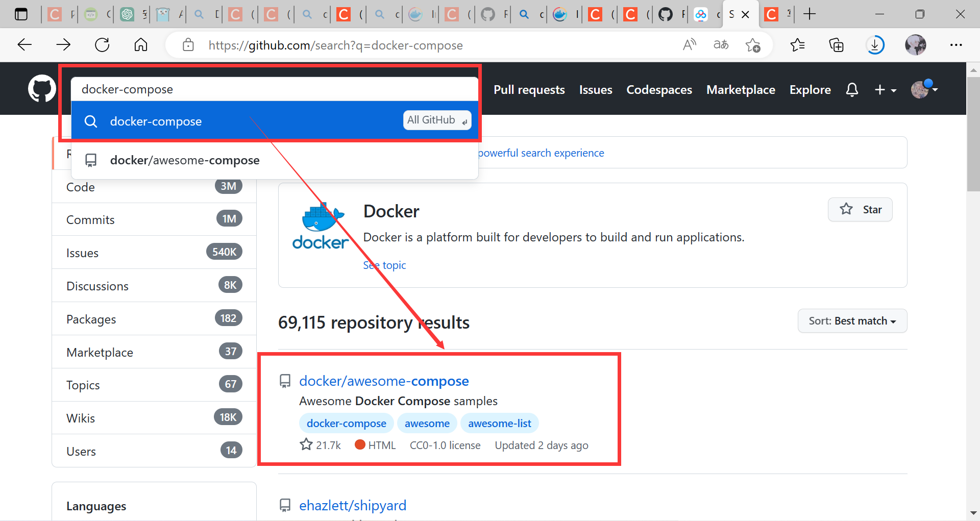This screenshot has height=521, width=980.
Task: Filter results by Issues in sidebar
Action: [154, 253]
